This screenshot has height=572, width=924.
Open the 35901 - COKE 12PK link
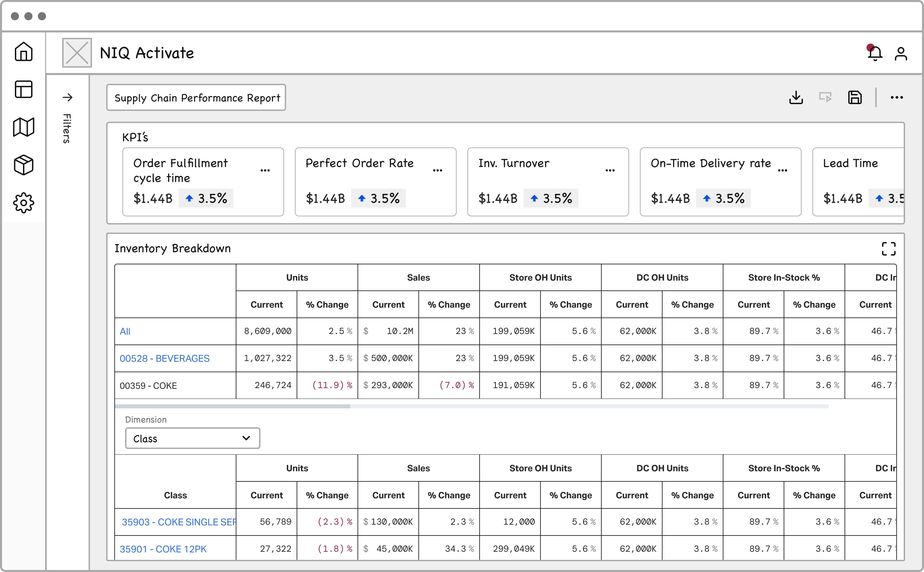(163, 549)
